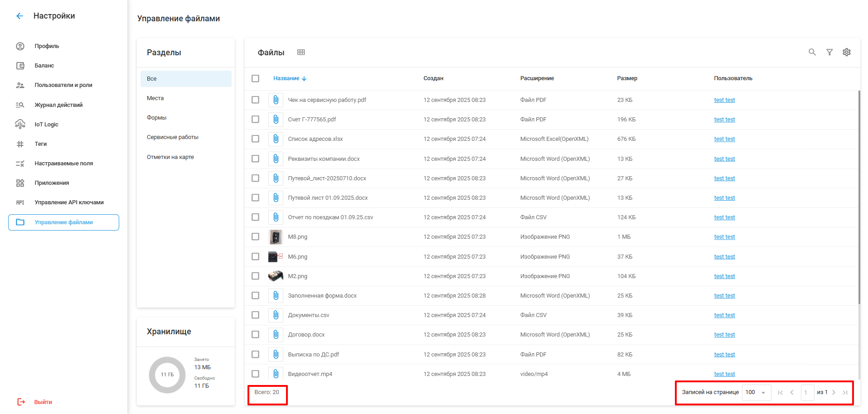The width and height of the screenshot is (868, 414).
Task: Open Журнал действий in the sidebar
Action: click(58, 105)
